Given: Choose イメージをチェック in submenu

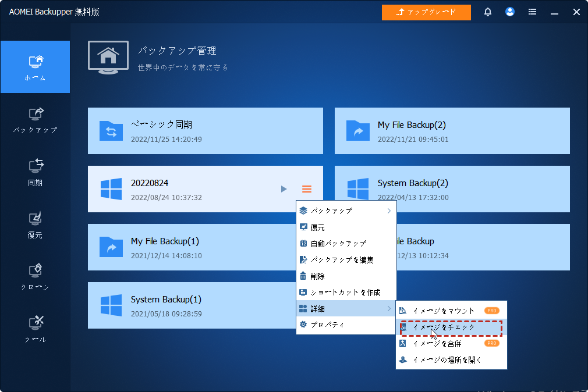Looking at the screenshot, I should (x=452, y=327).
